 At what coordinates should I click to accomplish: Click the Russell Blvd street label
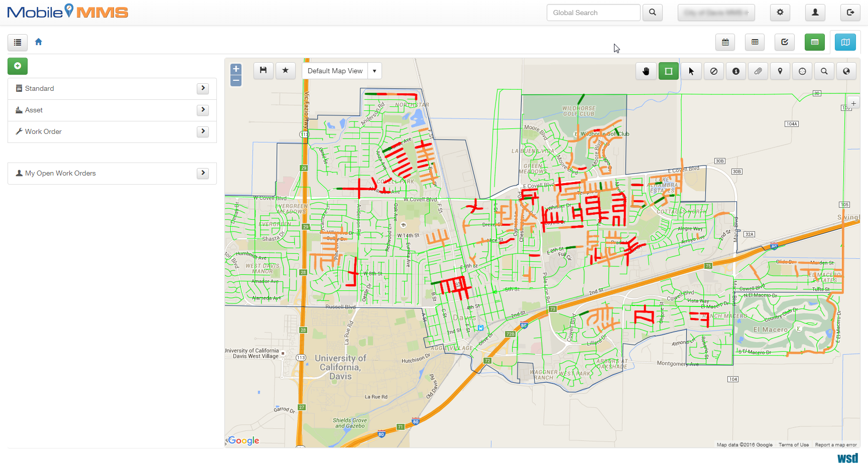(x=340, y=307)
